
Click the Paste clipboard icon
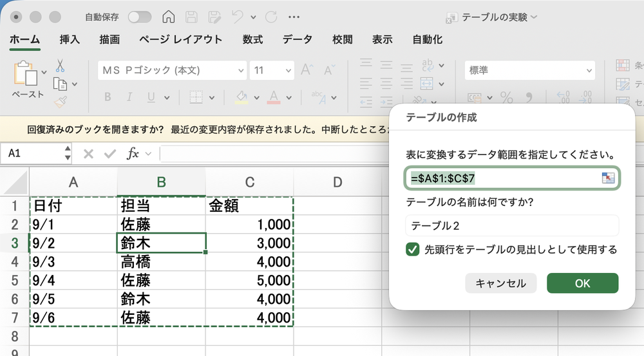[26, 74]
